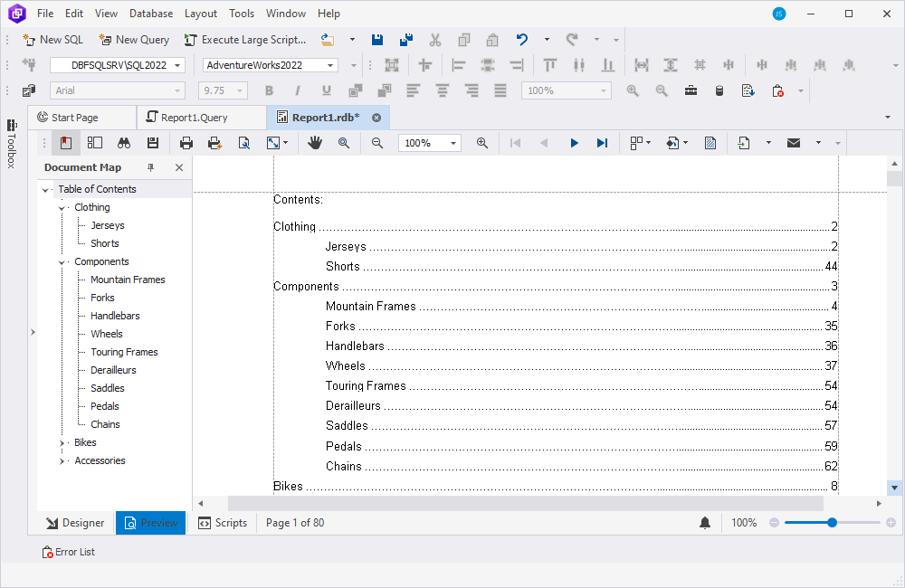This screenshot has height=588, width=905.
Task: Click the Watermark icon
Action: (x=710, y=143)
